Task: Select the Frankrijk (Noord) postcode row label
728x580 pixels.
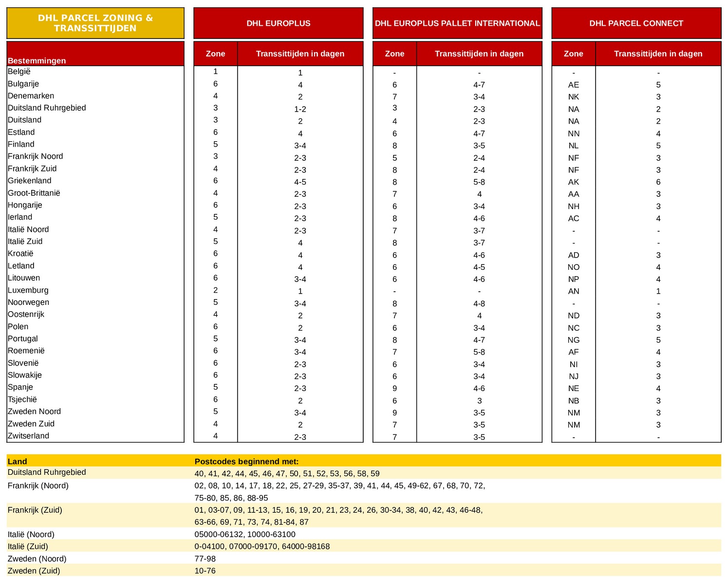Action: pyautogui.click(x=38, y=486)
